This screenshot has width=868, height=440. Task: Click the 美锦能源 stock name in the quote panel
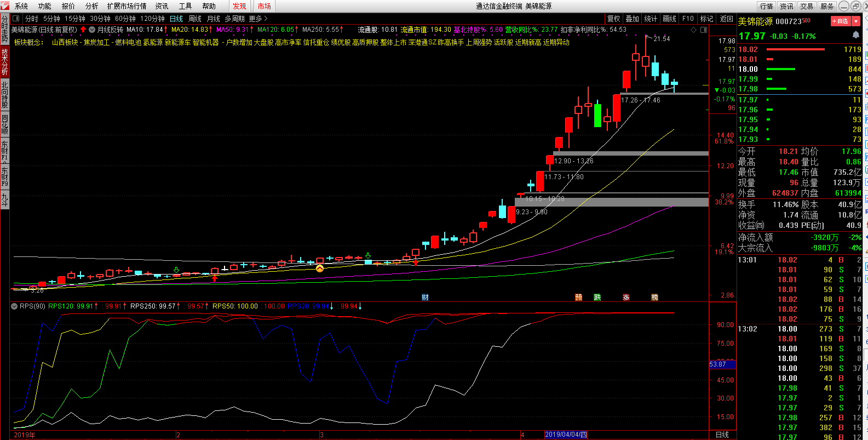click(755, 21)
